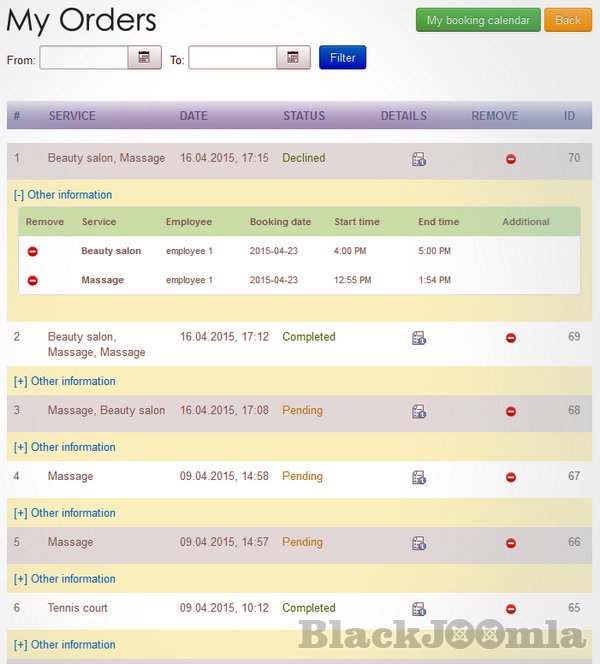The height and width of the screenshot is (664, 600).
Task: Expand Other information under order 5
Action: [64, 579]
